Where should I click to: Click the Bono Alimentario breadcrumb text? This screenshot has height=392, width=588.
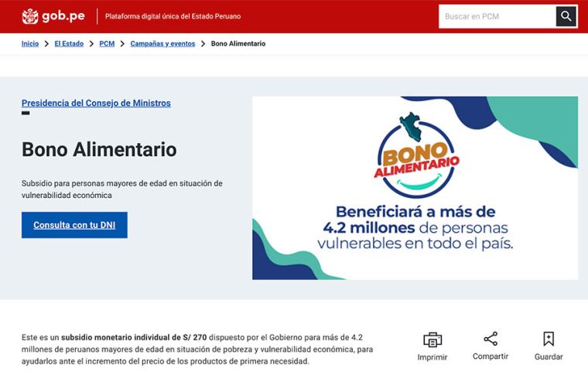coord(238,44)
